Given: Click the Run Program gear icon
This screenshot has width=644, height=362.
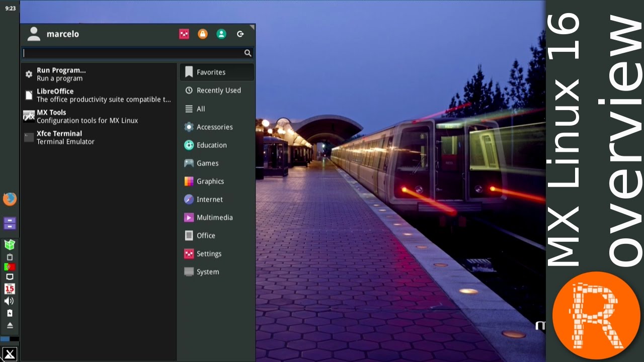Looking at the screenshot, I should (29, 74).
